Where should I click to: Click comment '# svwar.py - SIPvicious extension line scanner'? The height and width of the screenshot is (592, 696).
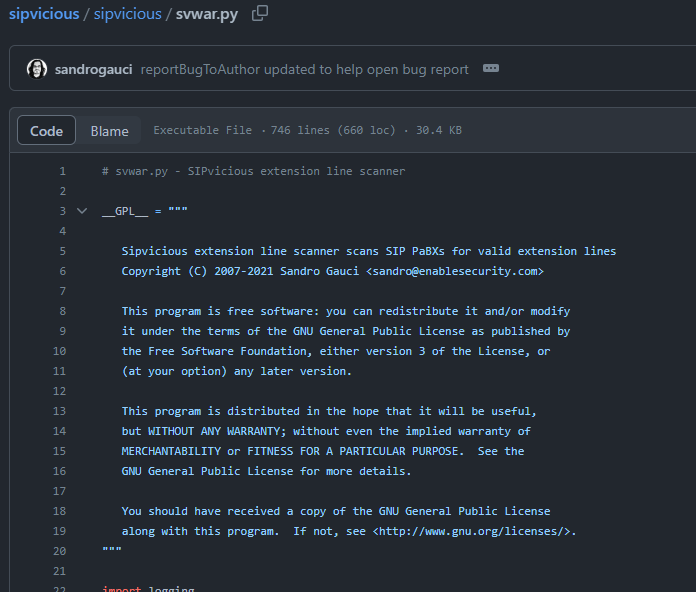point(253,171)
